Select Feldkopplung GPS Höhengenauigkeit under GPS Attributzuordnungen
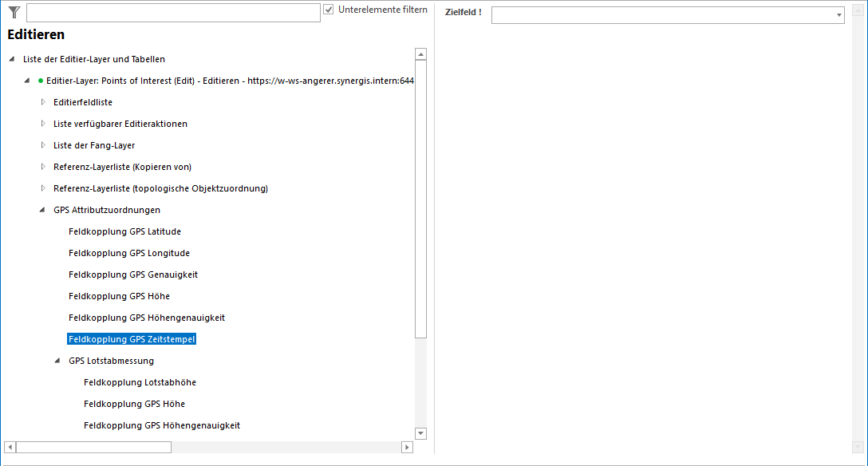This screenshot has width=868, height=466. click(x=147, y=318)
